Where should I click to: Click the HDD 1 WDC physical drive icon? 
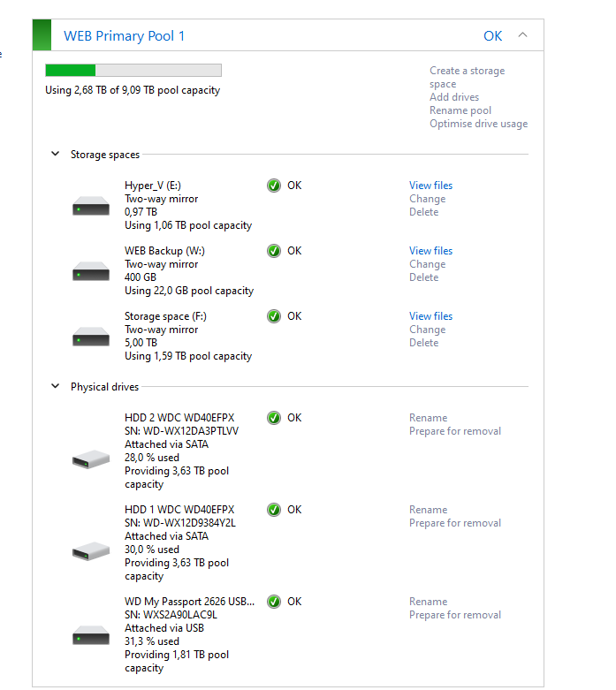(x=91, y=551)
